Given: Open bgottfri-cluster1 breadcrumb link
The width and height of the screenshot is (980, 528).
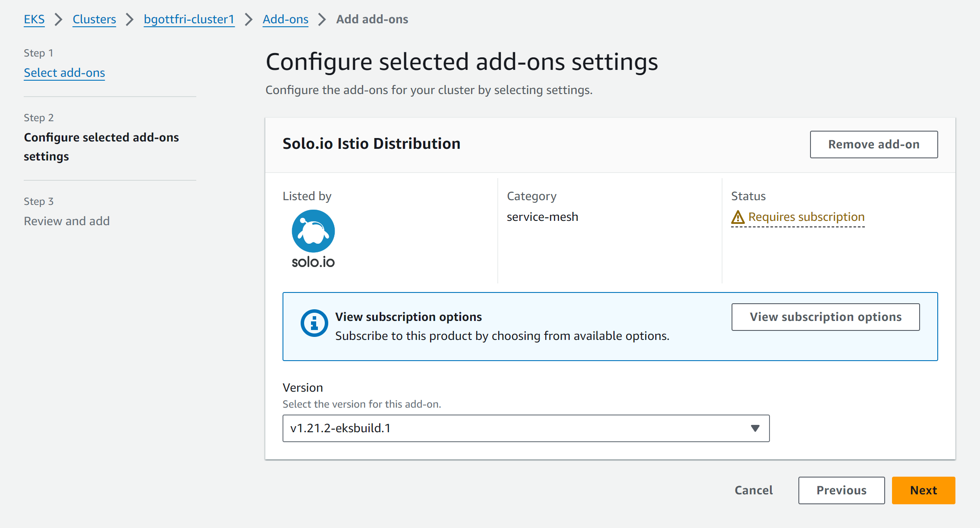Looking at the screenshot, I should [x=189, y=19].
